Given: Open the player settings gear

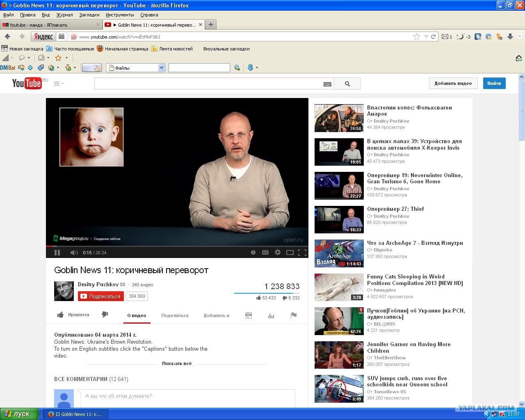Looking at the screenshot, I should (278, 252).
